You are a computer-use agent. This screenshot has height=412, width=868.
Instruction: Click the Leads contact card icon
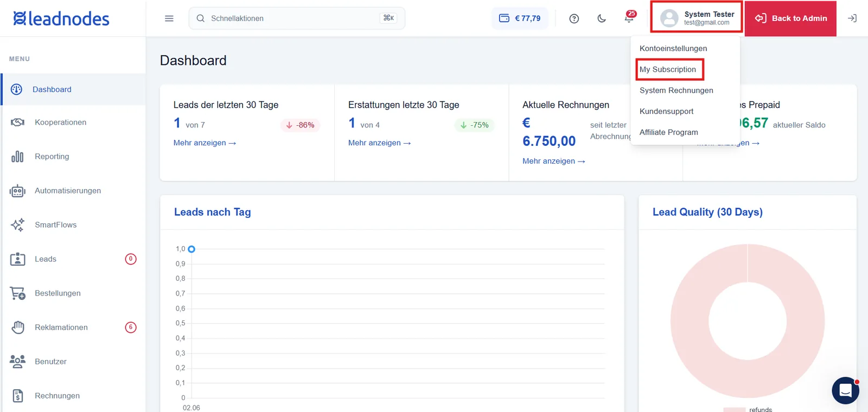pos(17,259)
